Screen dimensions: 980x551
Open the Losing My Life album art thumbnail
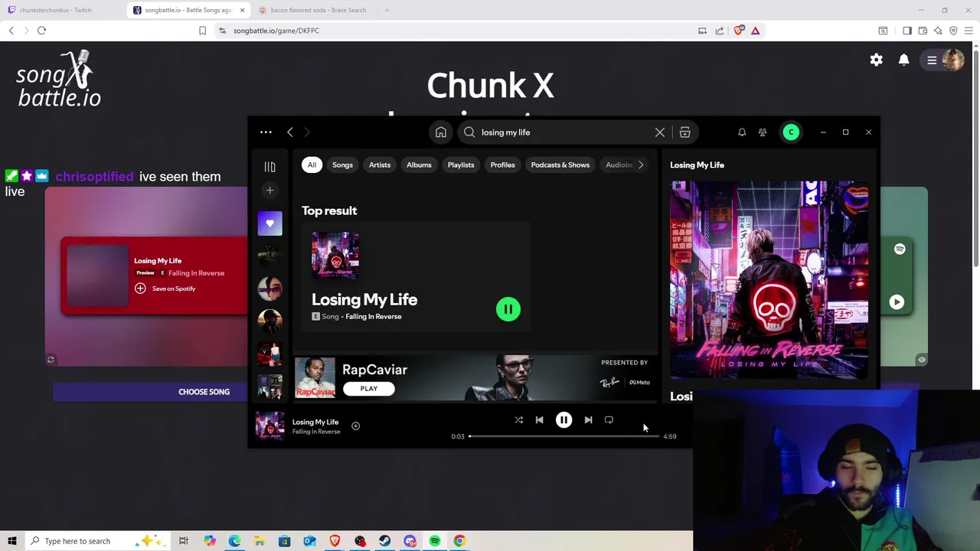tap(335, 256)
